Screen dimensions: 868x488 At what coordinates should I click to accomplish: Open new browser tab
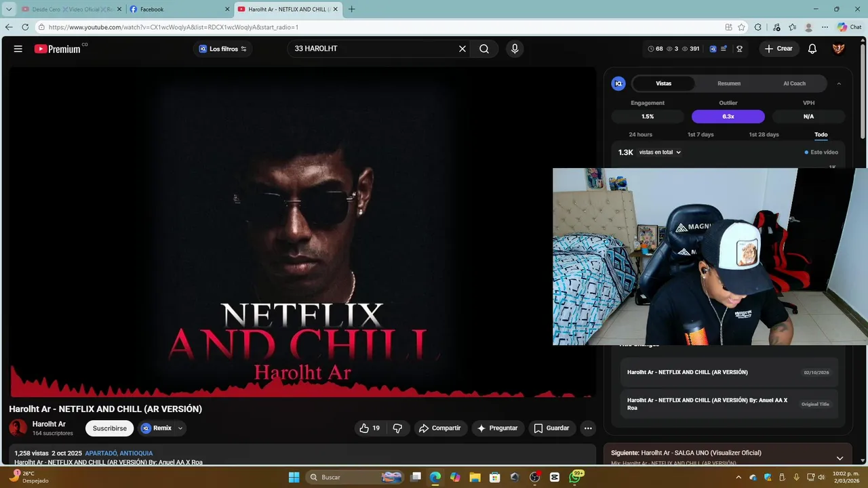pos(351,9)
